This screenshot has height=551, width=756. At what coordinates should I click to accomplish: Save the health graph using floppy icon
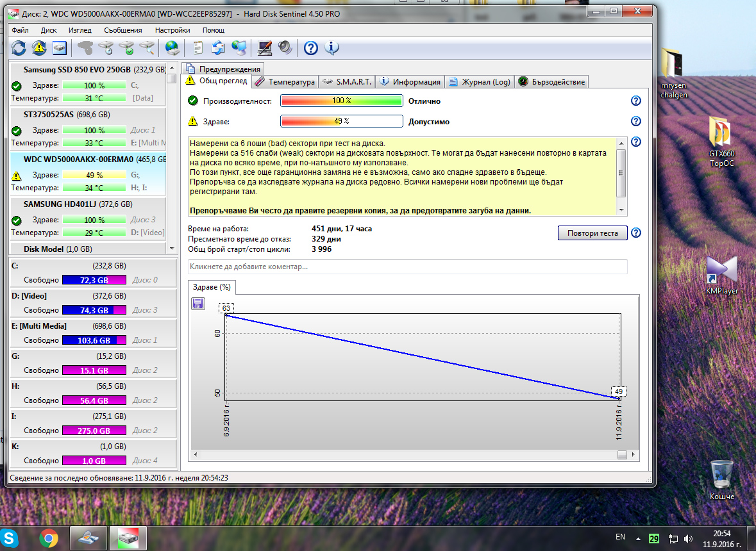pos(198,304)
